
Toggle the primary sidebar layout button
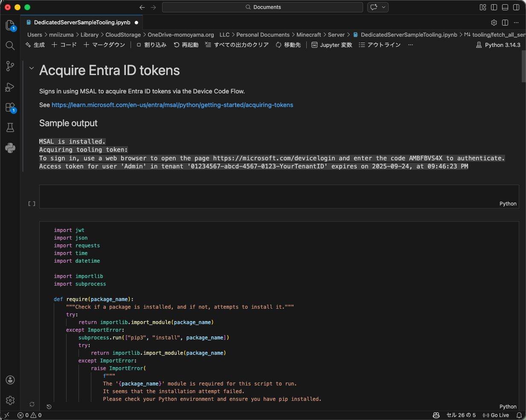(x=494, y=7)
